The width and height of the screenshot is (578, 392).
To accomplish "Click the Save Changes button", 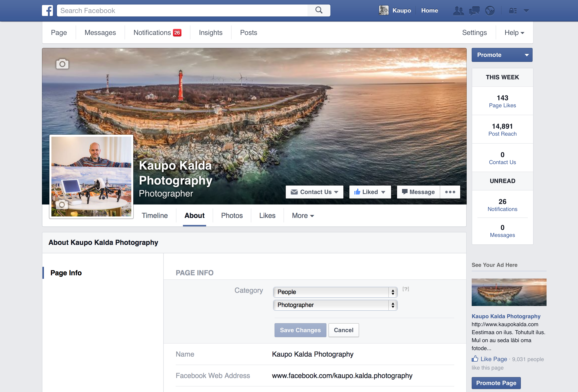I will 300,330.
